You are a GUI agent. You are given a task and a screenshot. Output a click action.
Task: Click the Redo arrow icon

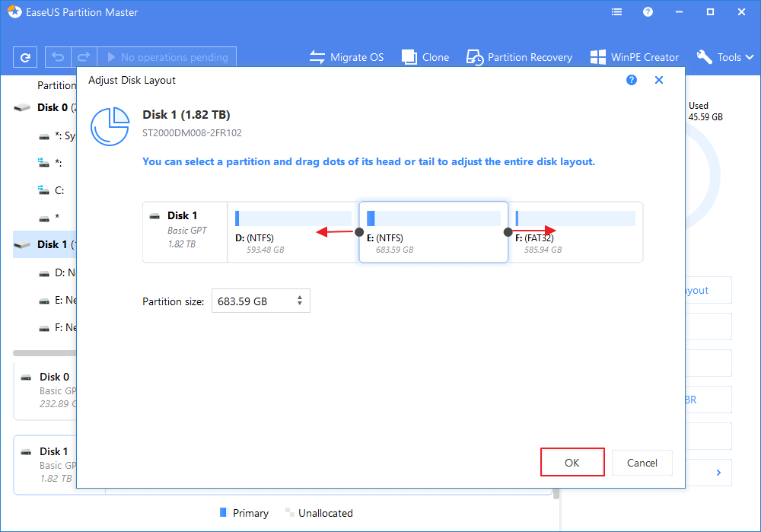(x=84, y=56)
